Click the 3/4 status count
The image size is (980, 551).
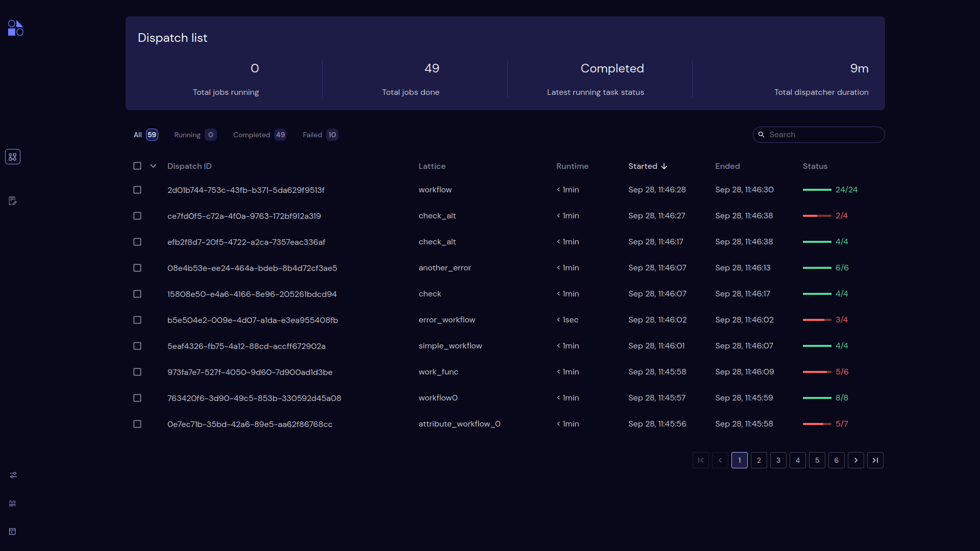point(842,320)
